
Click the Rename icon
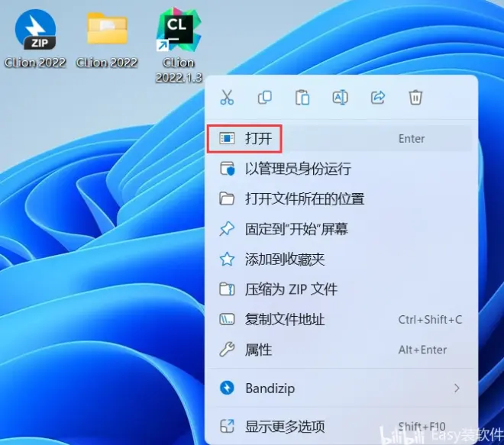click(340, 98)
